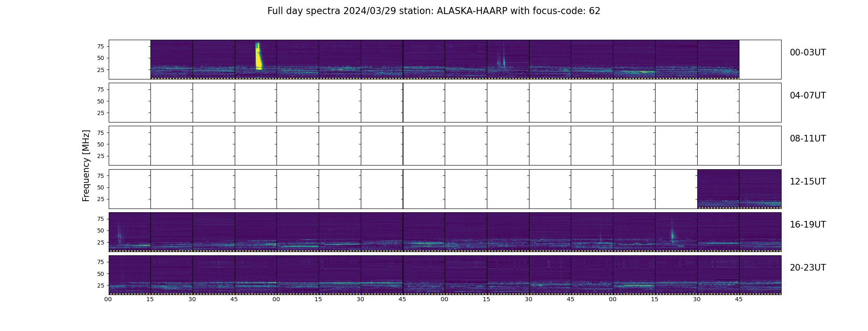Click the last spectrogram panel of the 20-23UT row

(760, 275)
